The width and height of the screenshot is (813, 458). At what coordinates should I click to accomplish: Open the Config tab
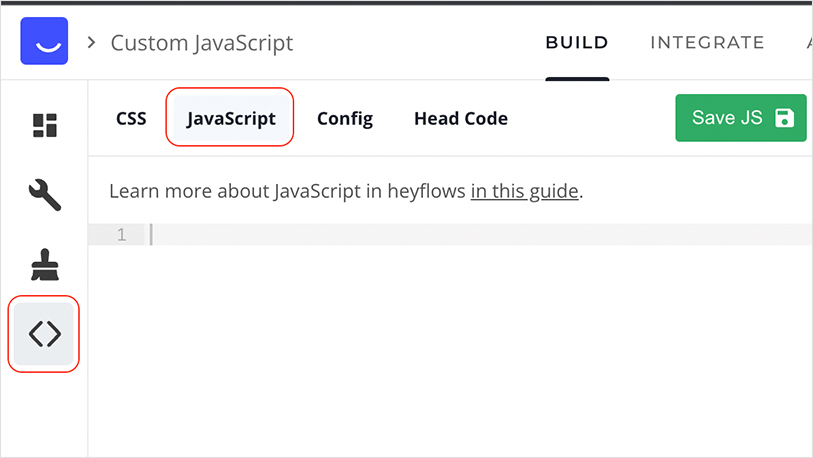coord(345,118)
